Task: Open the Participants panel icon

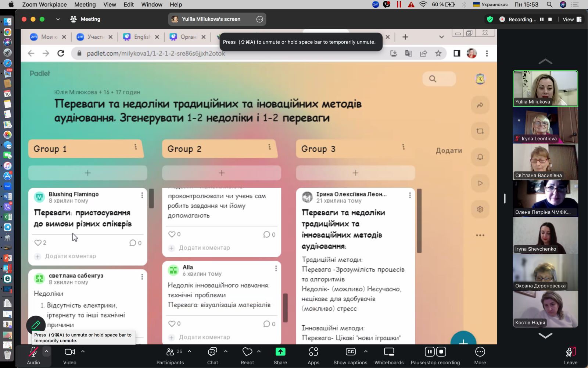Action: 170,352
